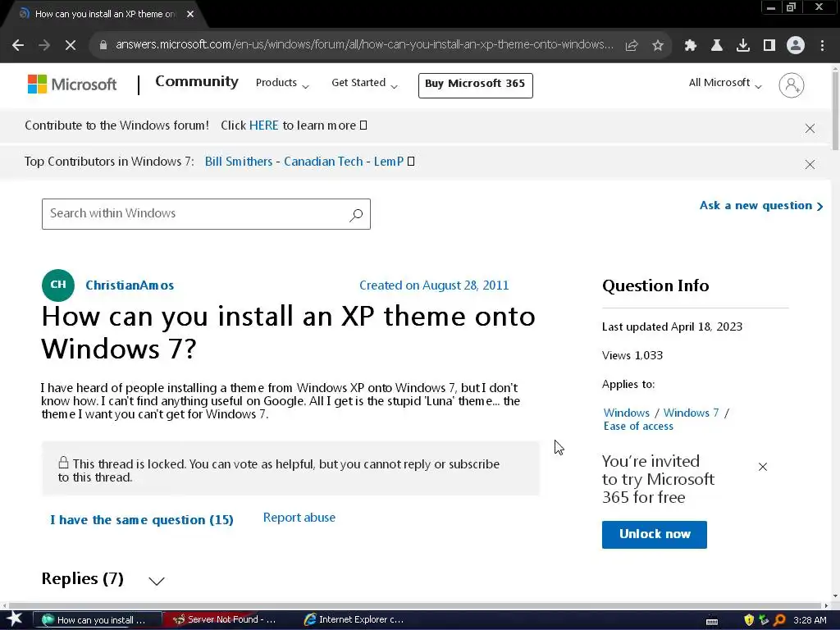Click Last updated April 18, 2023 text

pyautogui.click(x=672, y=326)
